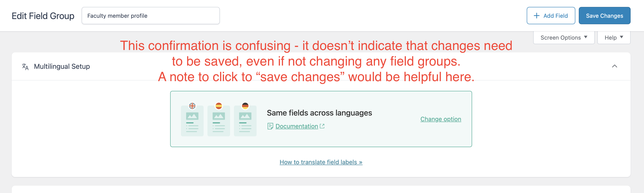
Task: Click the Save Changes button
Action: (604, 16)
